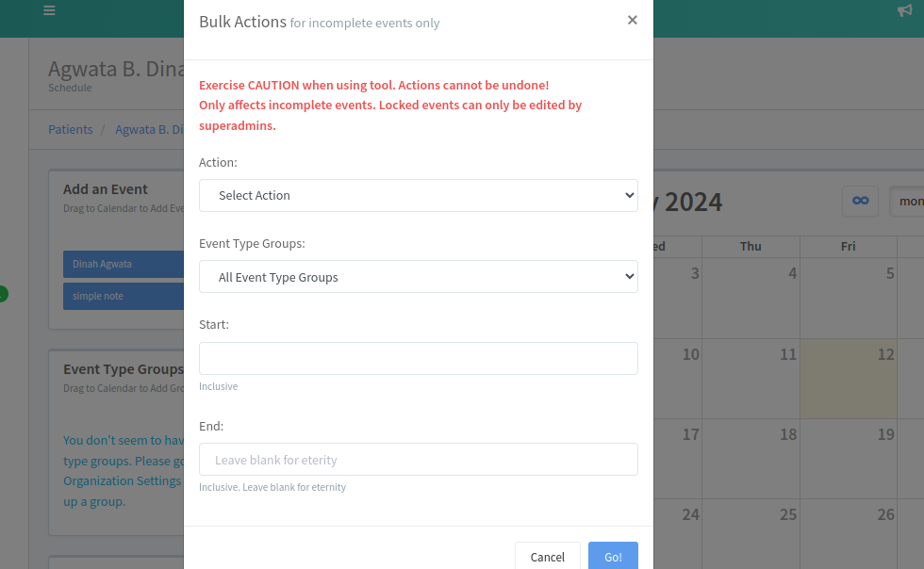Click the green circle at left edge

click(3, 294)
